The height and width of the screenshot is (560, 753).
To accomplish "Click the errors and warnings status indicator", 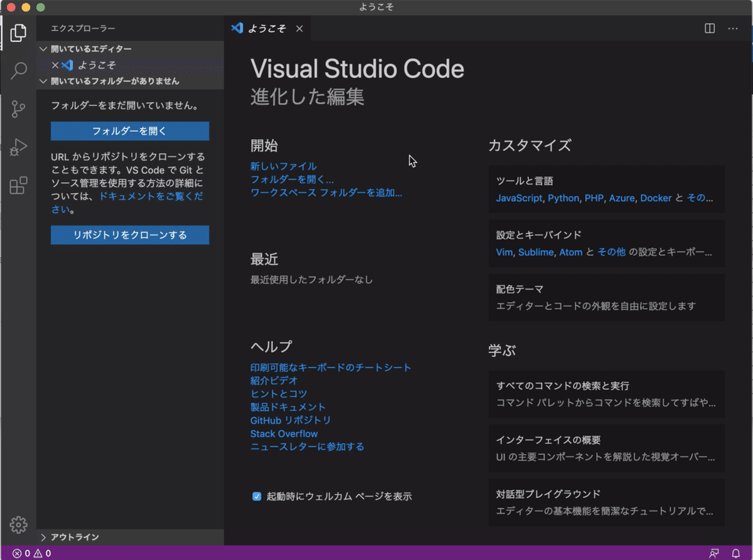I will [x=31, y=553].
